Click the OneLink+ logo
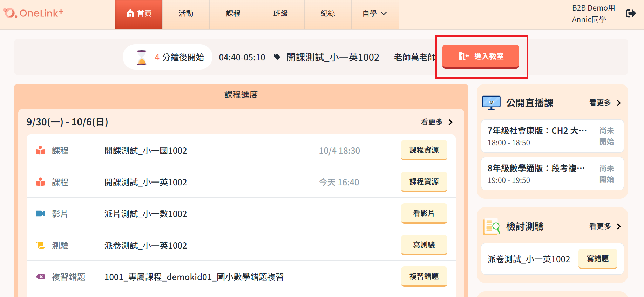Screen dimensions: 644x297 coord(33,13)
